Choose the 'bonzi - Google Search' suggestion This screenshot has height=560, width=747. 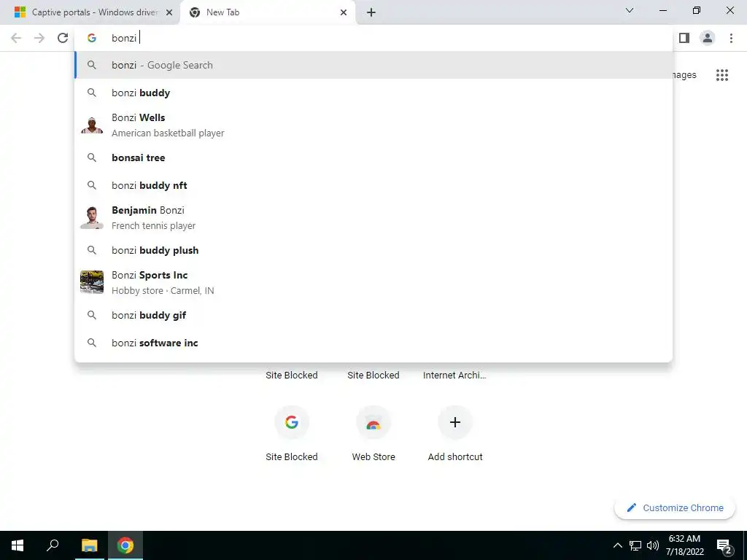point(373,65)
